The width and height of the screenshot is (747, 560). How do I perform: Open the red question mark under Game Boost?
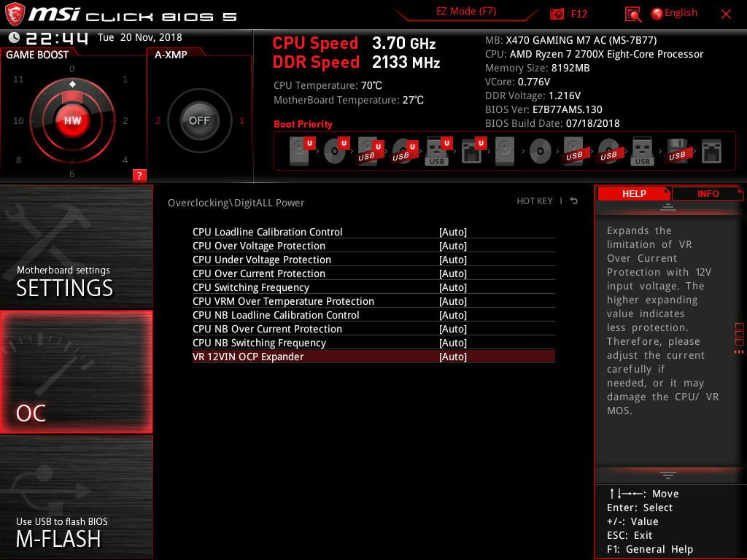tap(139, 175)
